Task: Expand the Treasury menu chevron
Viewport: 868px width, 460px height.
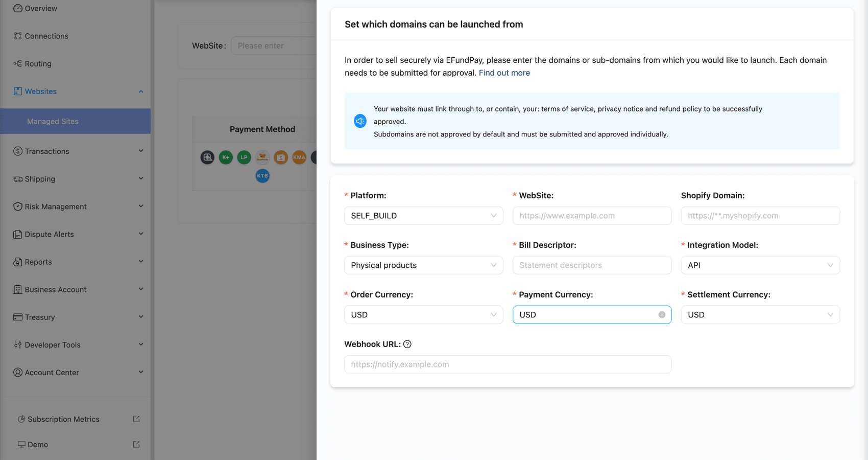Action: [x=141, y=317]
